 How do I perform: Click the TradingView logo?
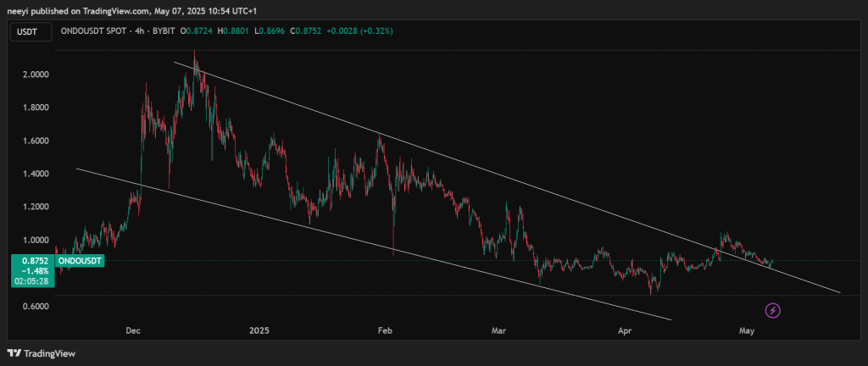point(41,353)
